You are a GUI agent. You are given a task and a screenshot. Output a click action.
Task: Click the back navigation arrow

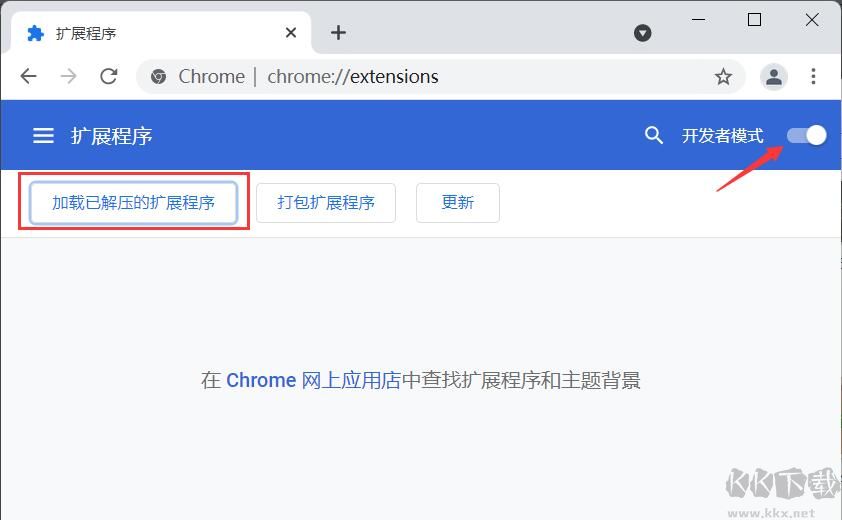[x=28, y=76]
